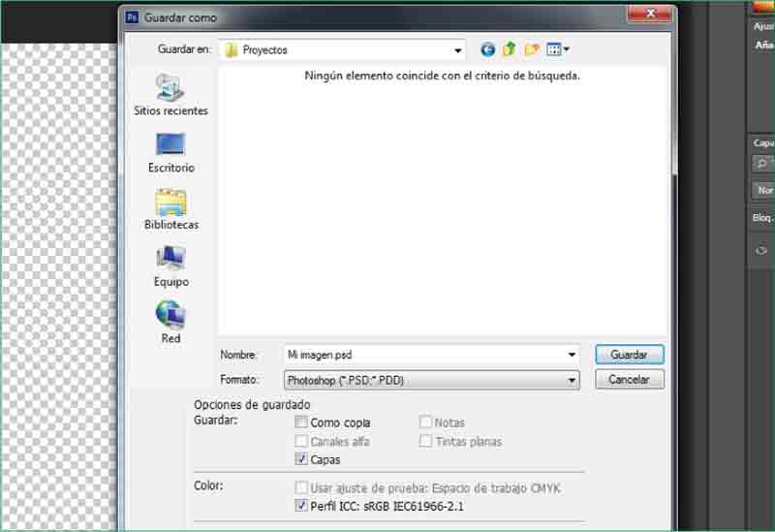Screen dimensions: 775x532
Task: Open the view menu icon
Action: (x=558, y=49)
